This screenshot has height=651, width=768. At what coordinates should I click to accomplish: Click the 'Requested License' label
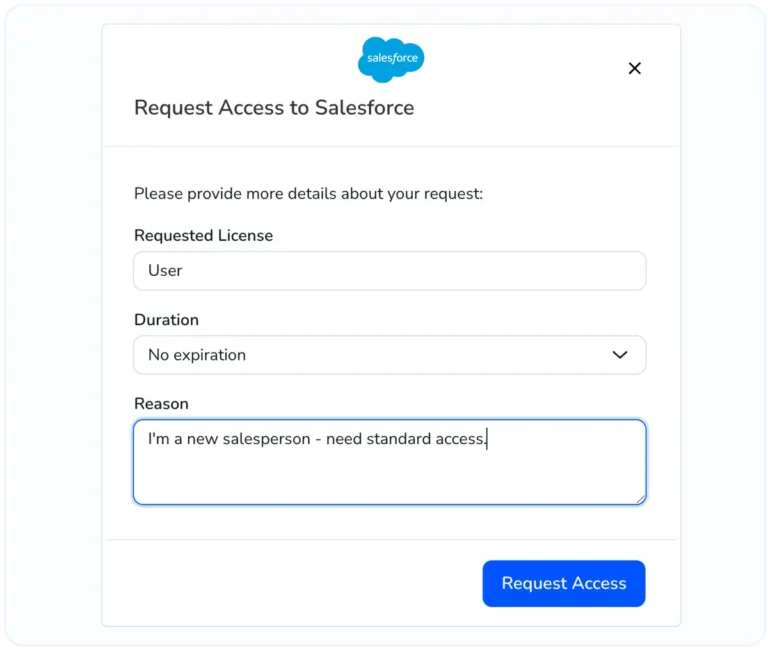tap(203, 236)
